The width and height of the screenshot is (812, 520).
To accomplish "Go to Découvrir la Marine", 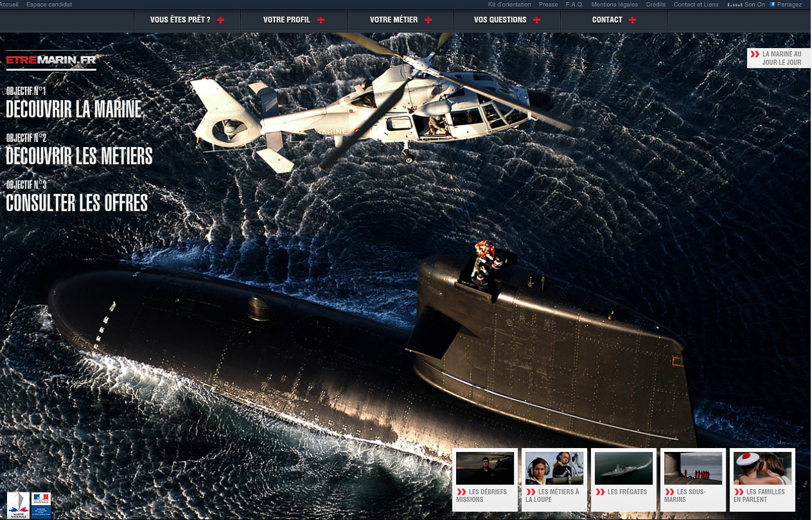I will click(x=73, y=109).
